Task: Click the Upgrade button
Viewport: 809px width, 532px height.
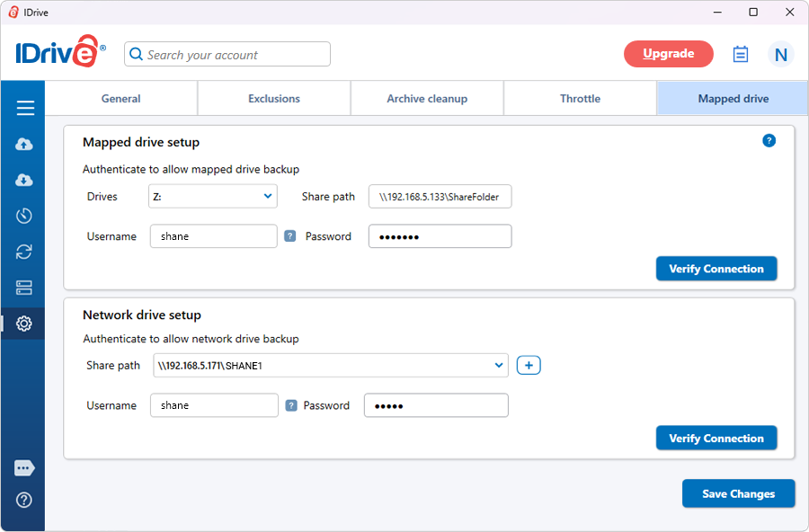Action: pos(669,54)
